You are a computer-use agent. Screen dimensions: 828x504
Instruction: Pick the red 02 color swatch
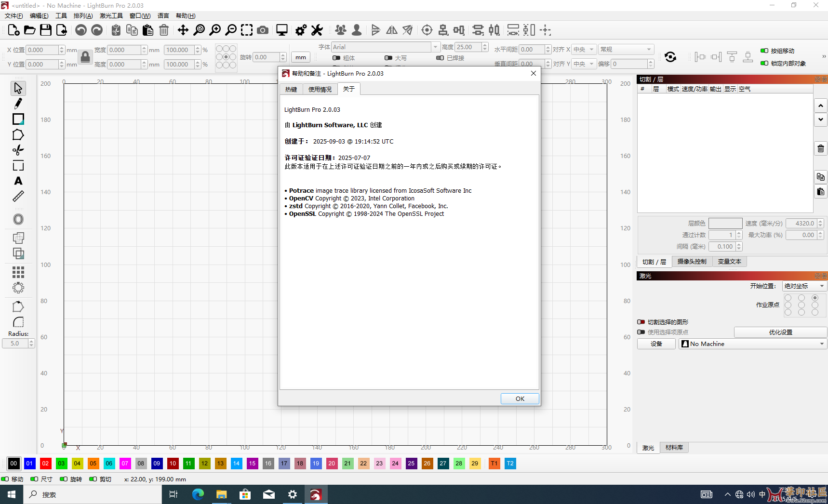coord(45,464)
